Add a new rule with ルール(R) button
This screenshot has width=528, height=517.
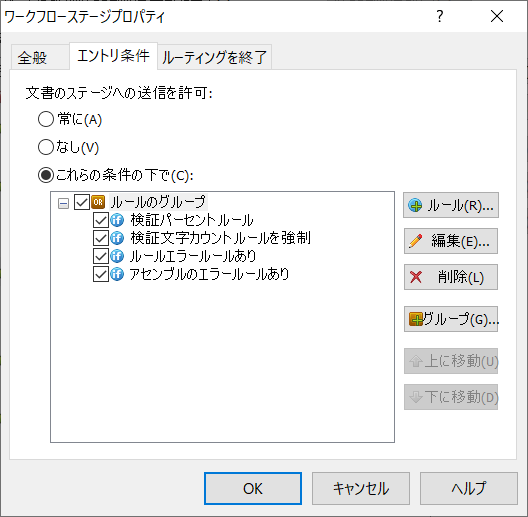[x=451, y=205]
